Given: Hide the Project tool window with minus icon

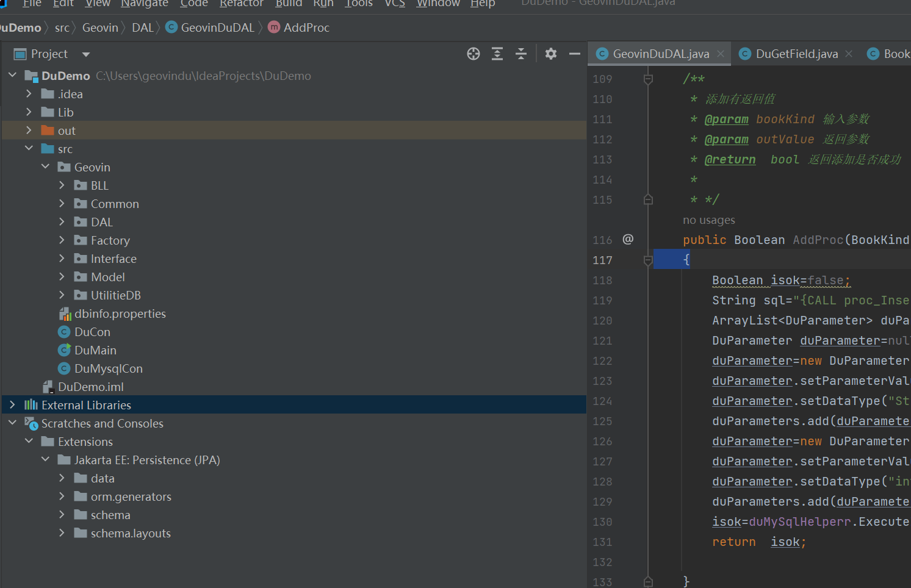Looking at the screenshot, I should click(574, 54).
